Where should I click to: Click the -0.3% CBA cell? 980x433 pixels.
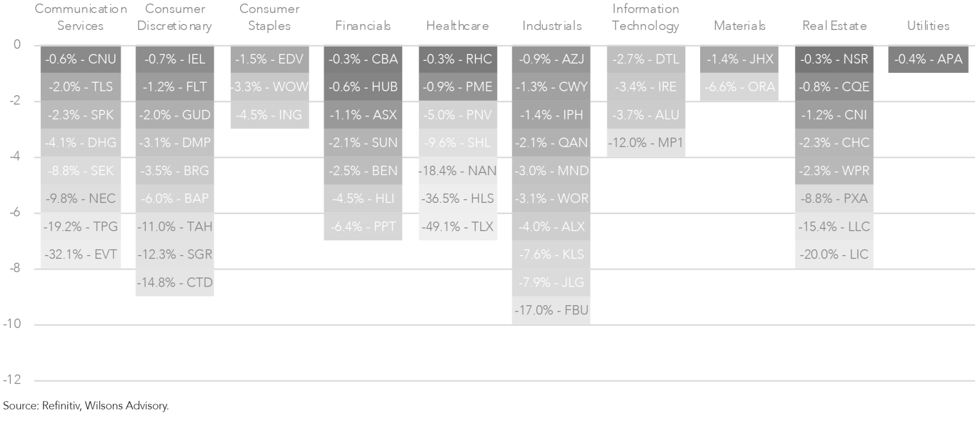pos(363,59)
